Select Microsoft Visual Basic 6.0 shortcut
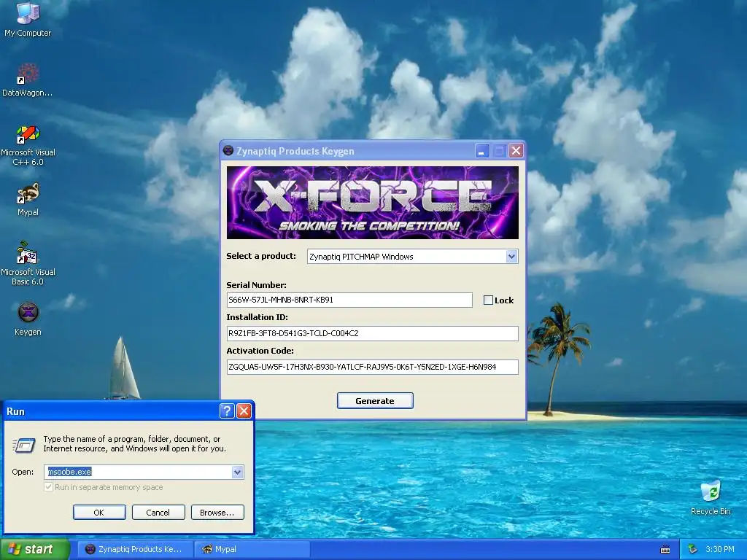The width and height of the screenshot is (747, 560). click(x=28, y=263)
